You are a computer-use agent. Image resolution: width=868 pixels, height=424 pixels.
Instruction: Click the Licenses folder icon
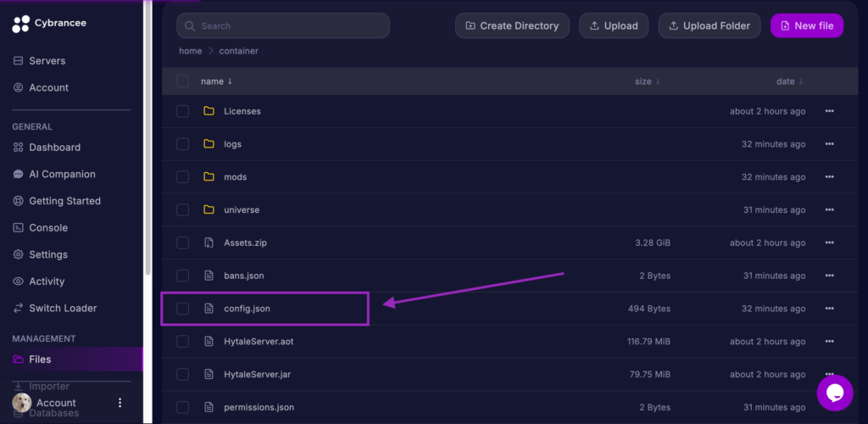point(209,111)
